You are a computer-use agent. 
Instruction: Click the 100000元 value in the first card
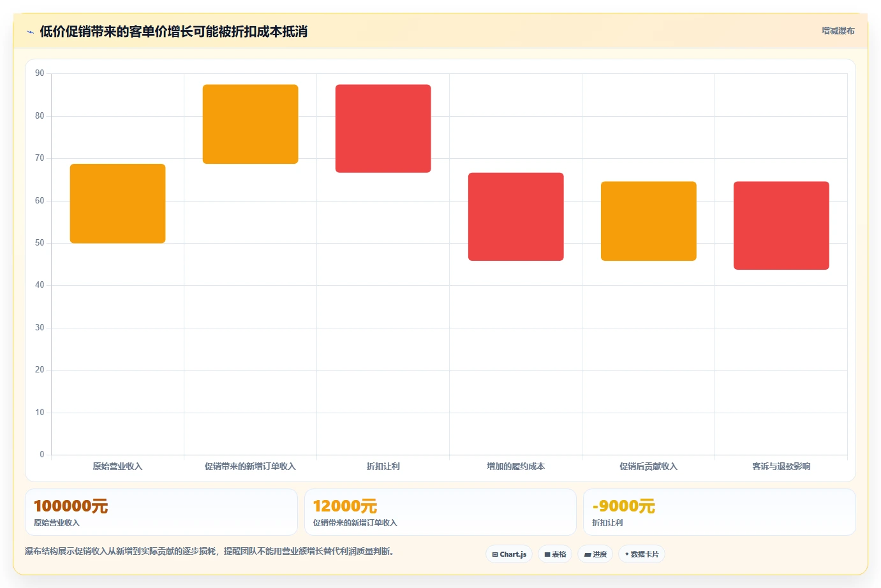coord(71,506)
